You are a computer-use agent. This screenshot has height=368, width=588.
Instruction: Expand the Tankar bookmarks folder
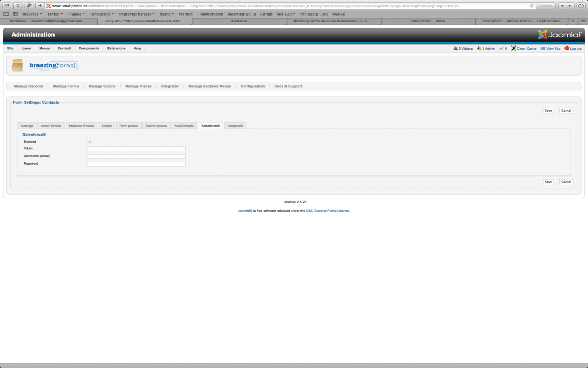[x=55, y=14]
